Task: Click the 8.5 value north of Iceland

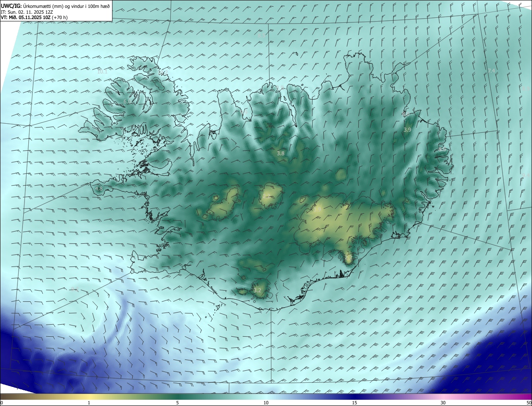Action: pos(261,36)
